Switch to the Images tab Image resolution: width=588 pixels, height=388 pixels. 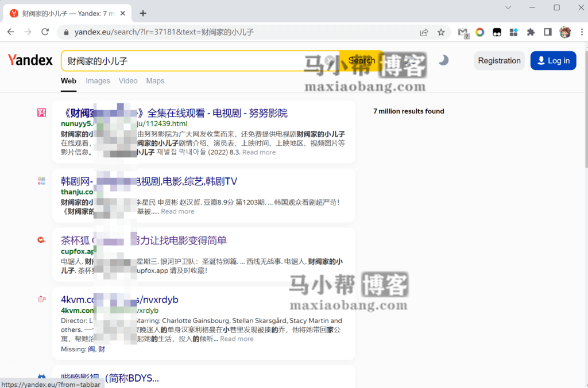point(98,81)
